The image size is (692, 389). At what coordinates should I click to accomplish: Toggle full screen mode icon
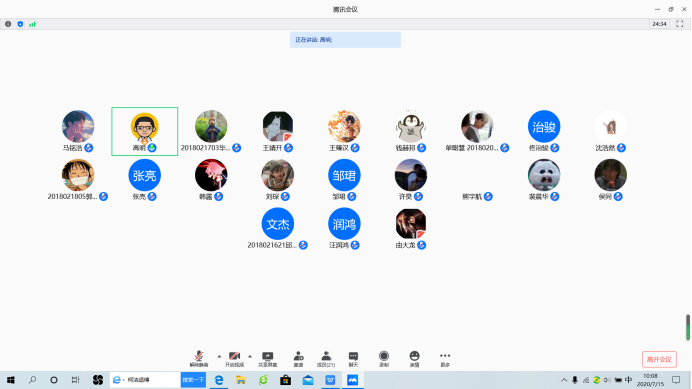click(x=680, y=24)
